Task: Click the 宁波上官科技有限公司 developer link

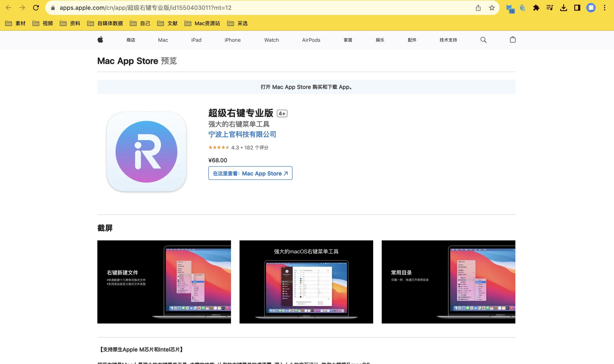Action: [x=242, y=134]
